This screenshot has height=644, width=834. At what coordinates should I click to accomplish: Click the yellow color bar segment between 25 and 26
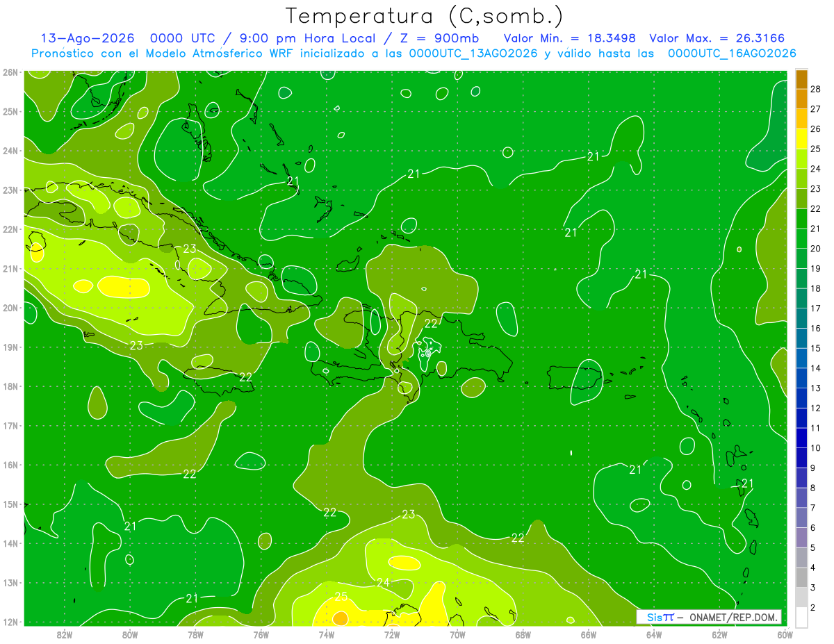click(801, 138)
